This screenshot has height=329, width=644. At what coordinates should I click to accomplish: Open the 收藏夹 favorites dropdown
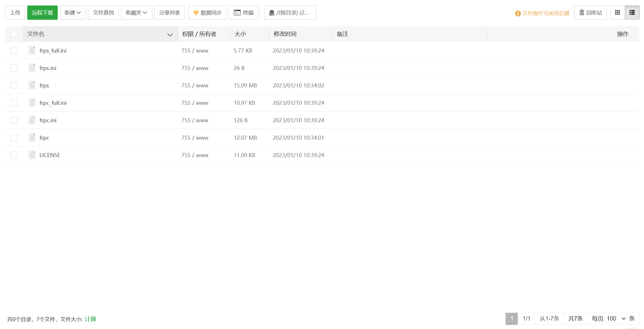(136, 12)
